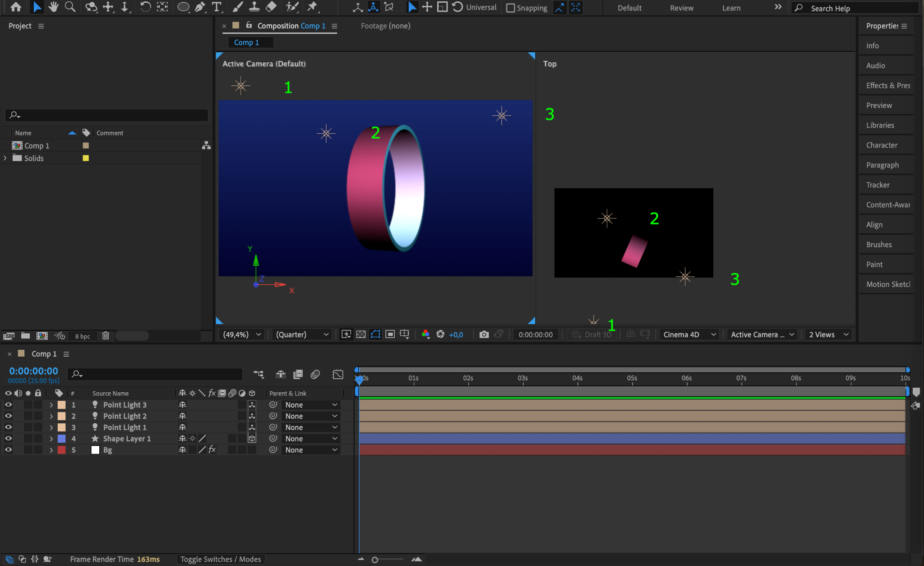Enable the Snapping checkbox
Viewport: 924px width, 566px height.
[x=511, y=8]
